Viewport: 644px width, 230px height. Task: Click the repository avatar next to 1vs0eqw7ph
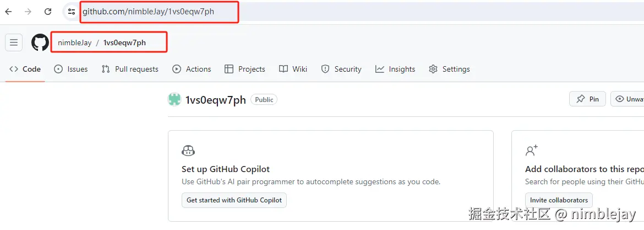[x=174, y=100]
